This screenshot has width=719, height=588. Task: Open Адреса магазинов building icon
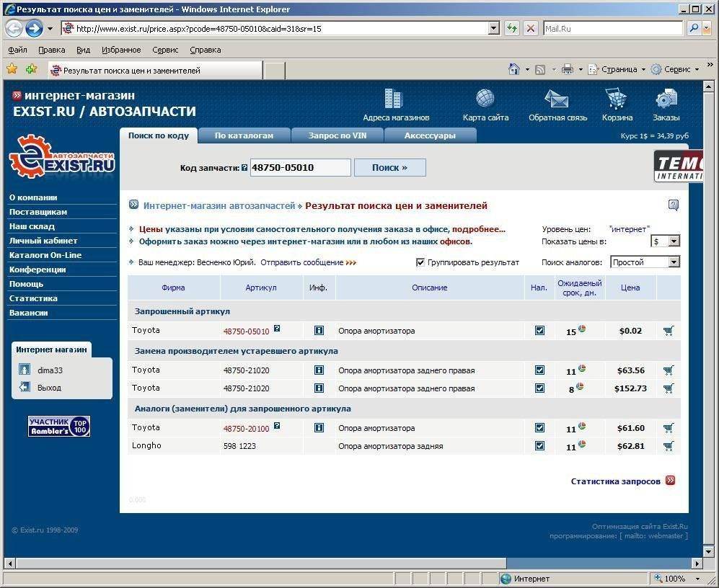[x=394, y=99]
